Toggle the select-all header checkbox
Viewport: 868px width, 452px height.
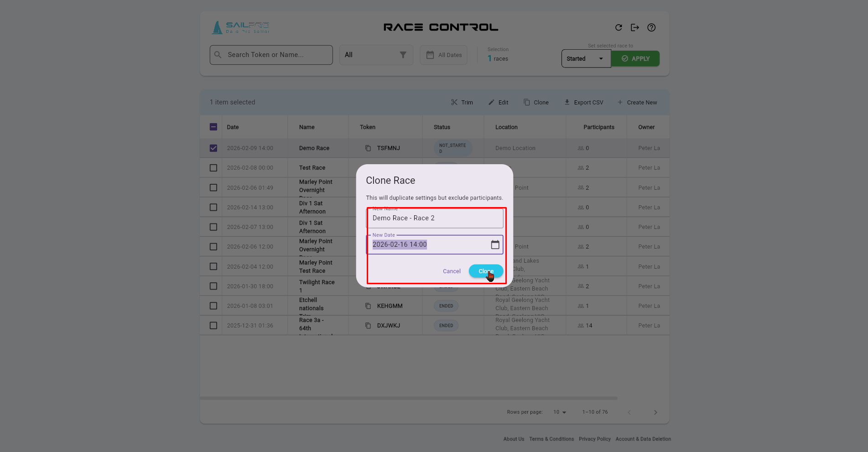pos(213,127)
